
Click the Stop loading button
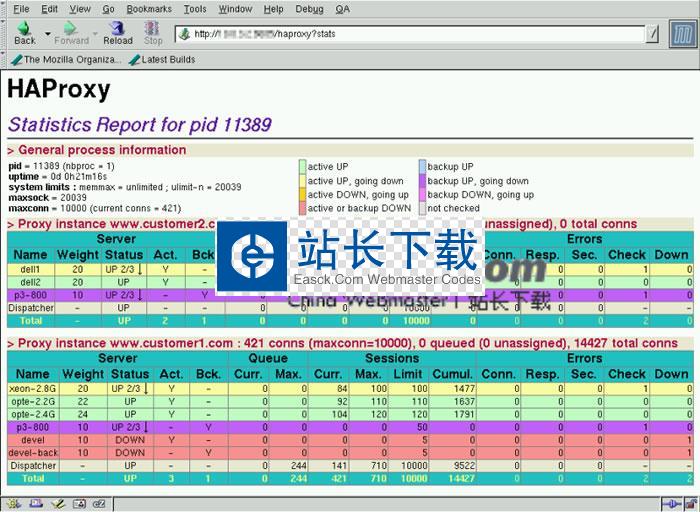click(x=153, y=33)
